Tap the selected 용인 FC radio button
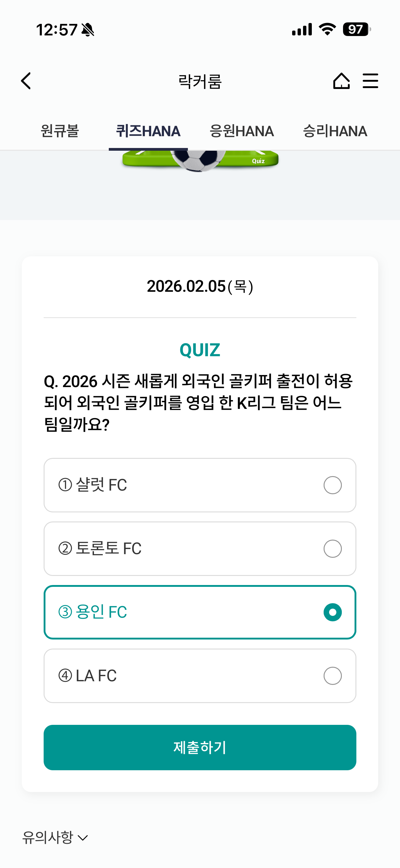 [x=332, y=612]
